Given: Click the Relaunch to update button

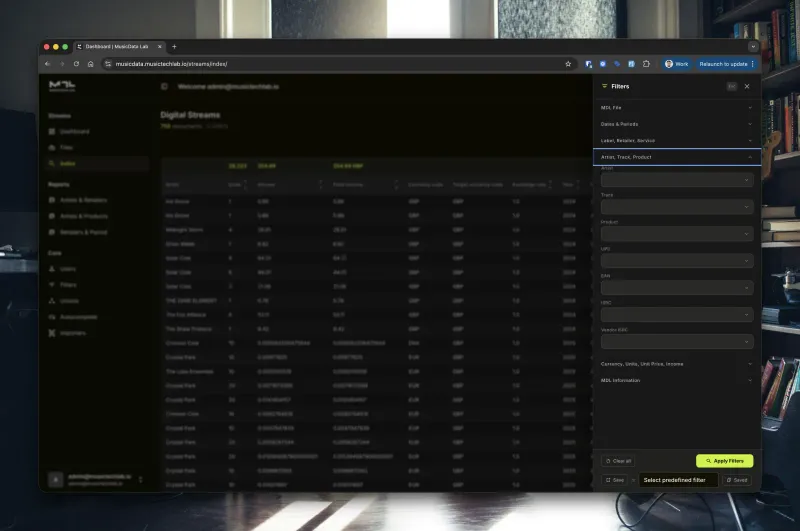Looking at the screenshot, I should pyautogui.click(x=726, y=64).
